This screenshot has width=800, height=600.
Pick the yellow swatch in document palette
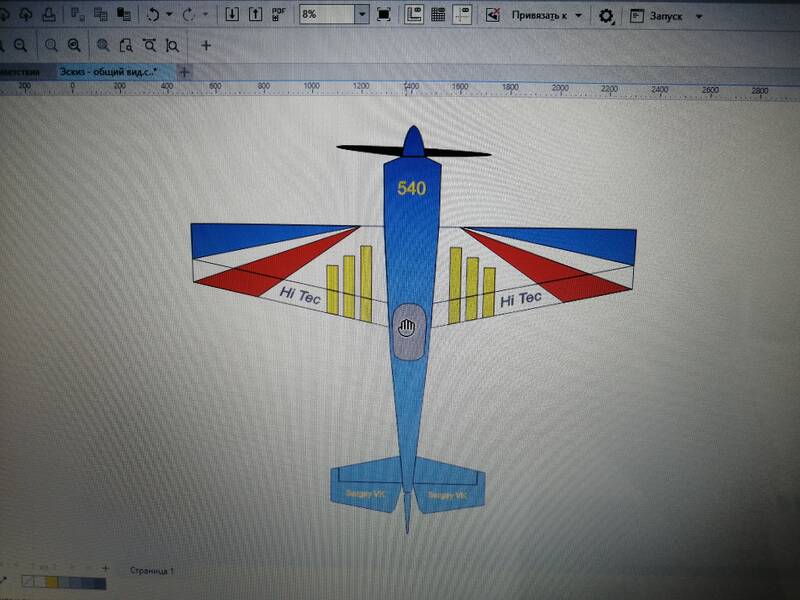pos(51,581)
